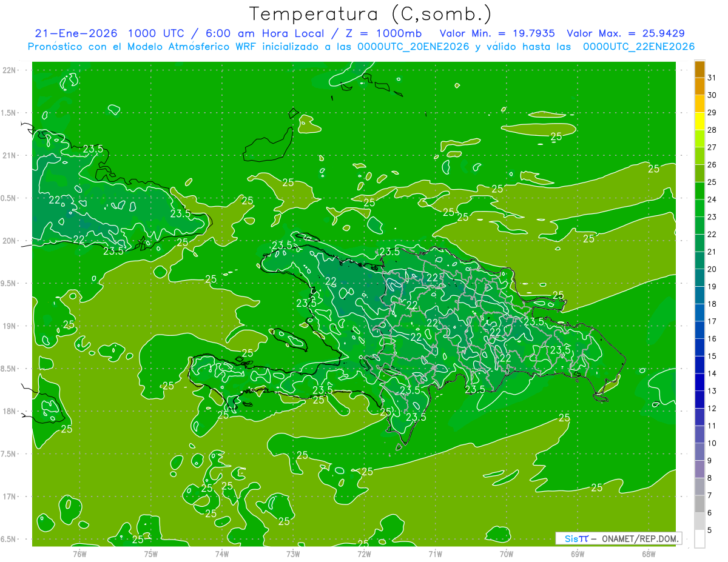Viewport: 728px width, 562px height.
Task: Click the colorbar label '20'
Action: [x=712, y=269]
